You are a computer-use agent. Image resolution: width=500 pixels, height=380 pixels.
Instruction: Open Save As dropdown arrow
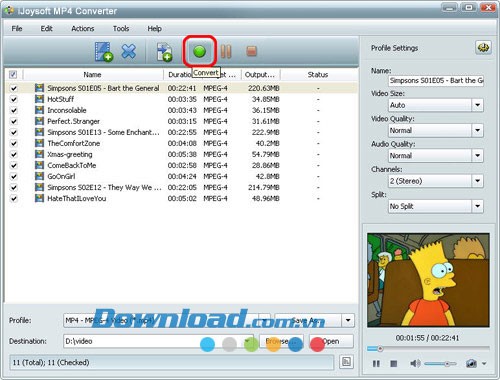(x=348, y=320)
